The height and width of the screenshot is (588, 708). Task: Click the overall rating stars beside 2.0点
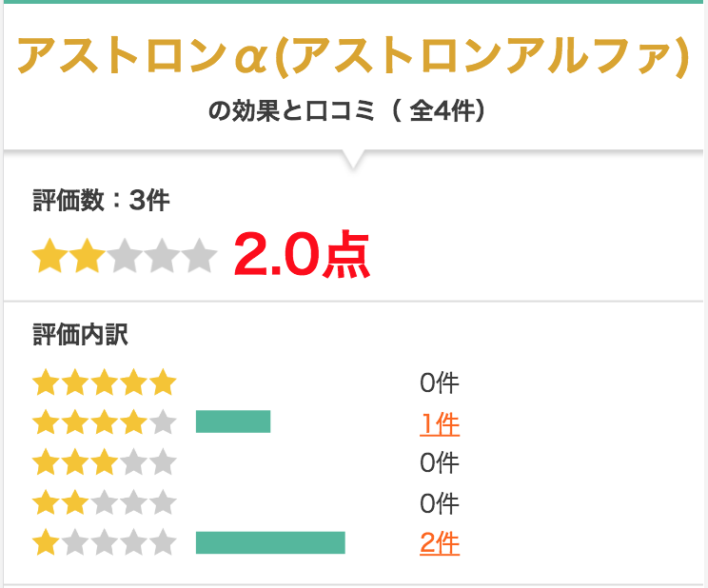pos(125,256)
